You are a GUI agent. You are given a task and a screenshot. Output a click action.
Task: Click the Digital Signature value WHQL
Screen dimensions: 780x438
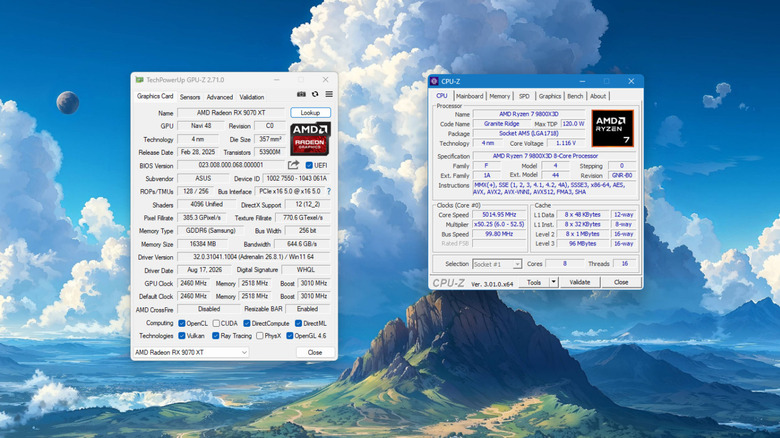pos(306,270)
